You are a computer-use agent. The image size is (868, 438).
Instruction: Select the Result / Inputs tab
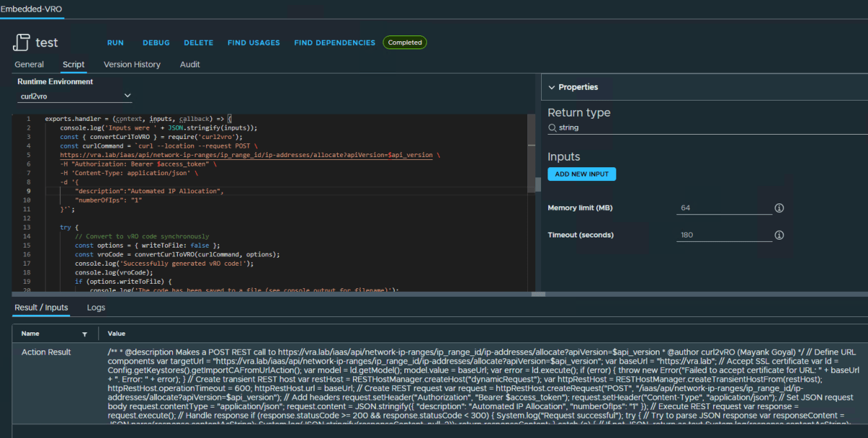(41, 308)
